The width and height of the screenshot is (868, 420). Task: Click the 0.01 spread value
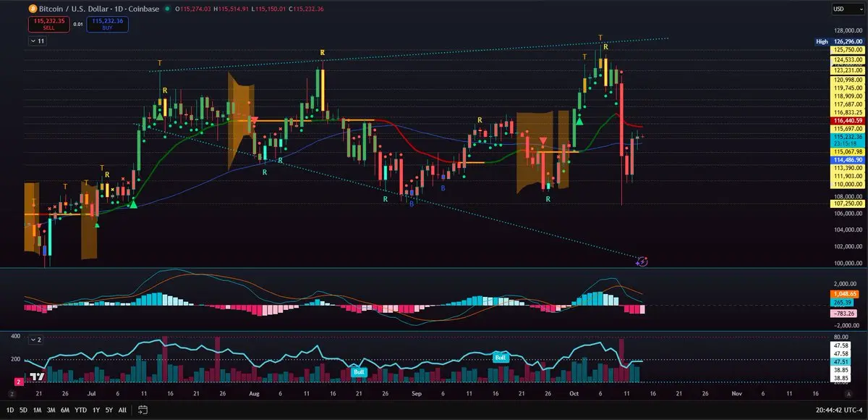coord(78,25)
